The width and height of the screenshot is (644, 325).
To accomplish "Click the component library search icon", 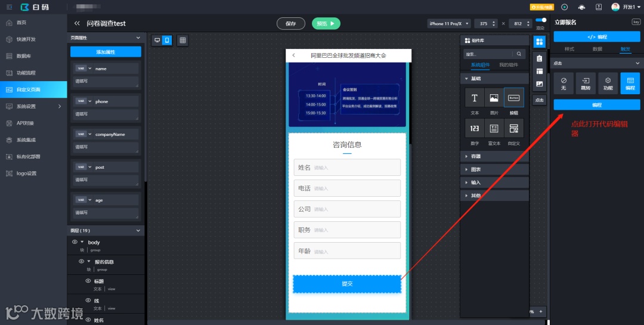I will (x=519, y=54).
